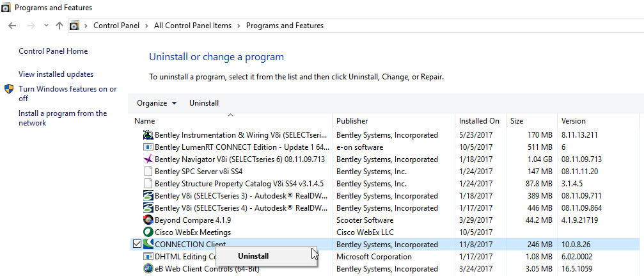Open the recent locations dropdown arrow
The height and width of the screenshot is (276, 644).
point(46,26)
